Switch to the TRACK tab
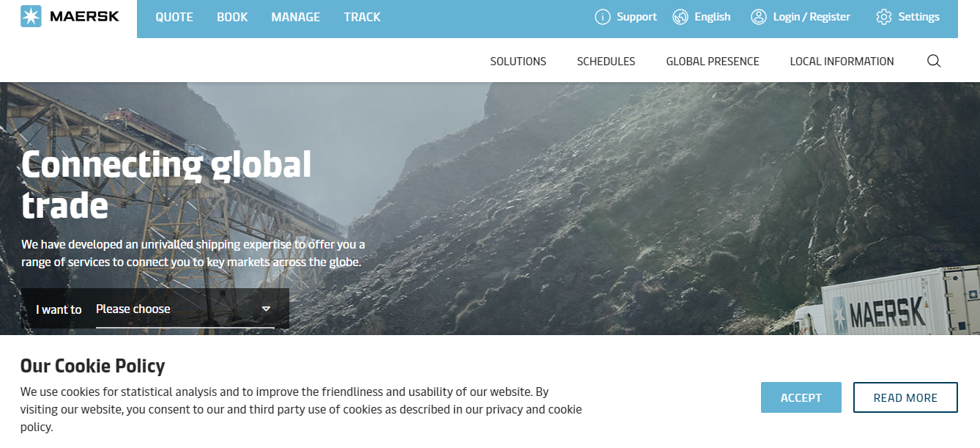This screenshot has width=980, height=448. tap(362, 17)
